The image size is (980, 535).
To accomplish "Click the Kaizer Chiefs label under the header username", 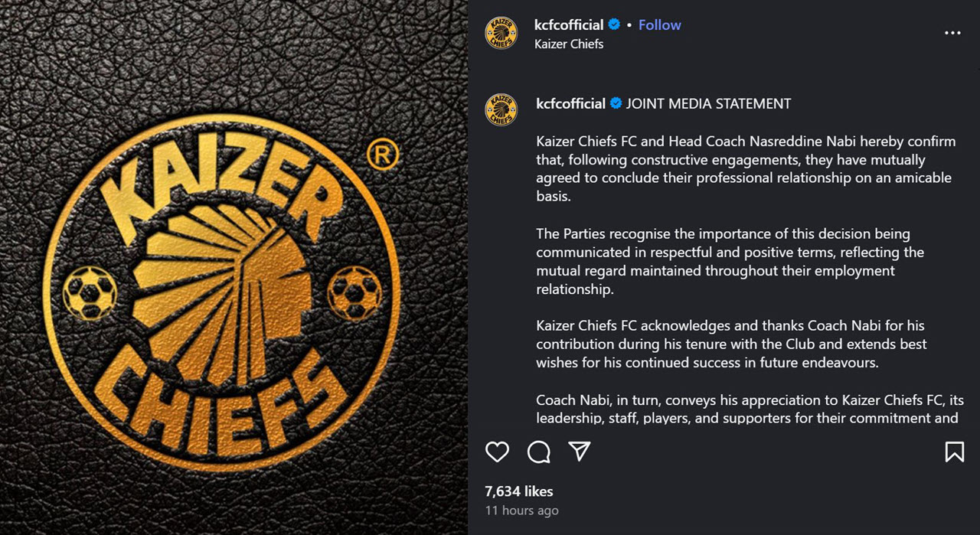I will [569, 44].
